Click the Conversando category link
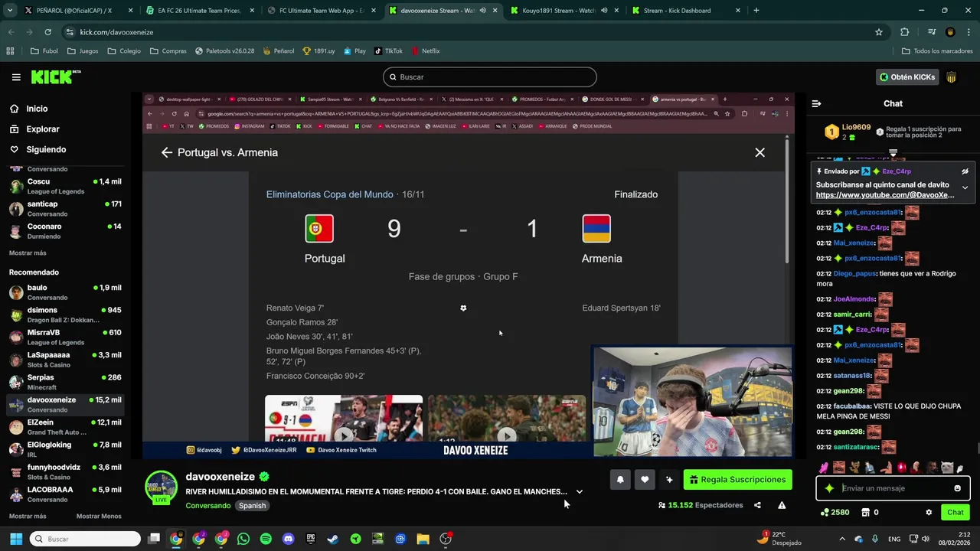980x551 pixels. (x=208, y=506)
